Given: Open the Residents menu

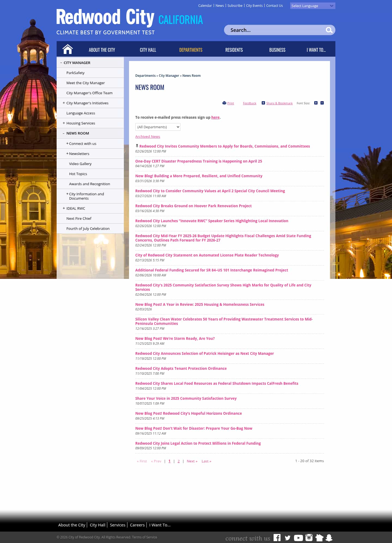Looking at the screenshot, I should (x=234, y=50).
